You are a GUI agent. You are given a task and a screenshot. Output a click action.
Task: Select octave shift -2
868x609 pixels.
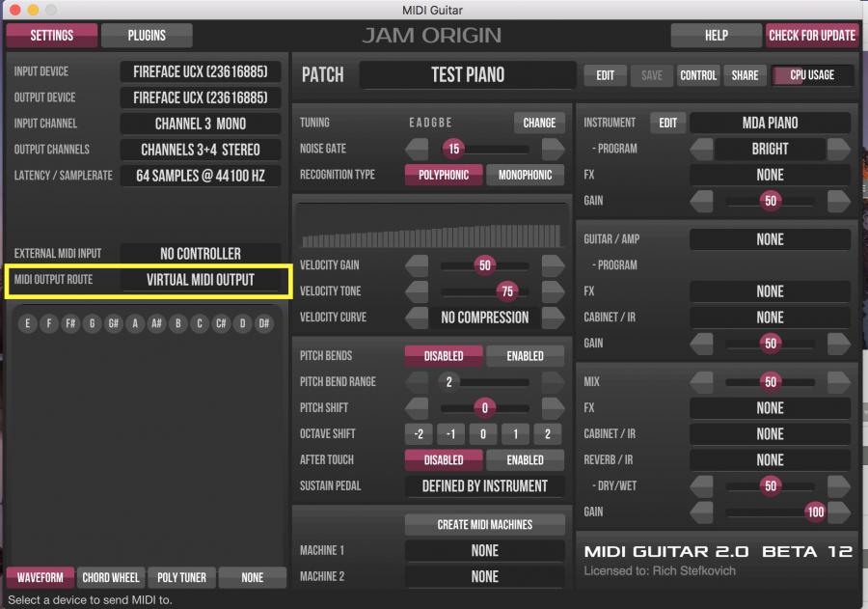point(420,434)
